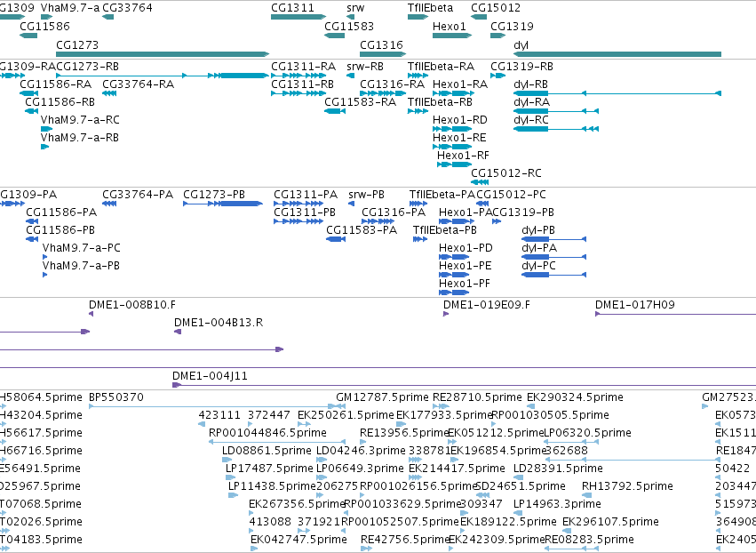Open protein CG1311-PB
This screenshot has height=553, width=756.
(x=305, y=212)
